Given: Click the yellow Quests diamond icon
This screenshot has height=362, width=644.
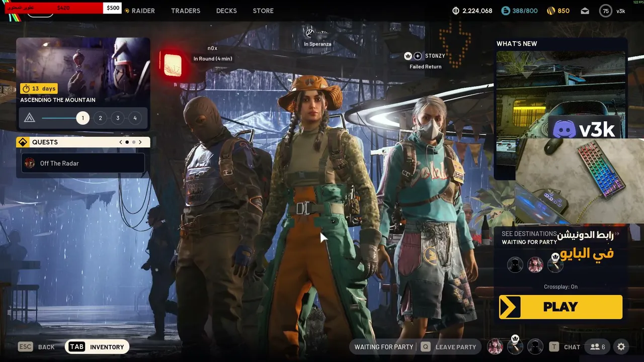Looking at the screenshot, I should pyautogui.click(x=23, y=142).
